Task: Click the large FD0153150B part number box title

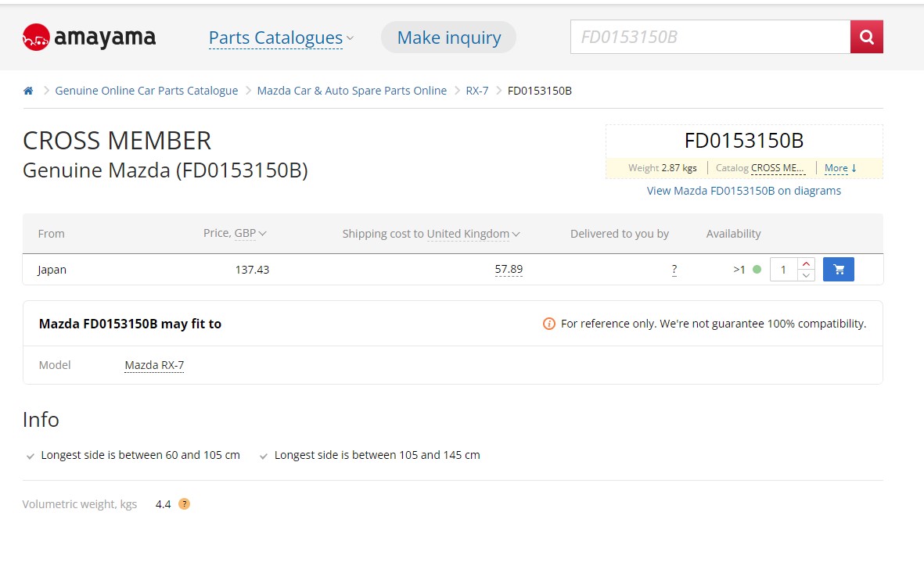Action: click(744, 141)
